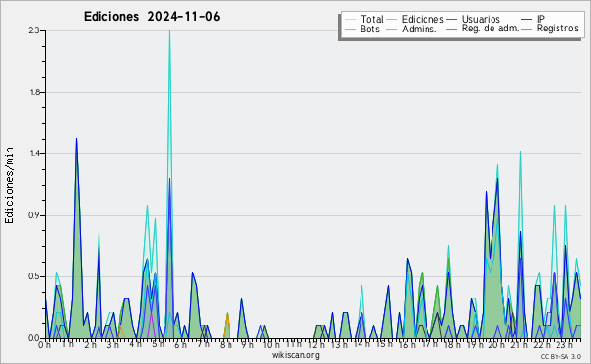Select the 'Registros' legend entry

click(x=558, y=29)
